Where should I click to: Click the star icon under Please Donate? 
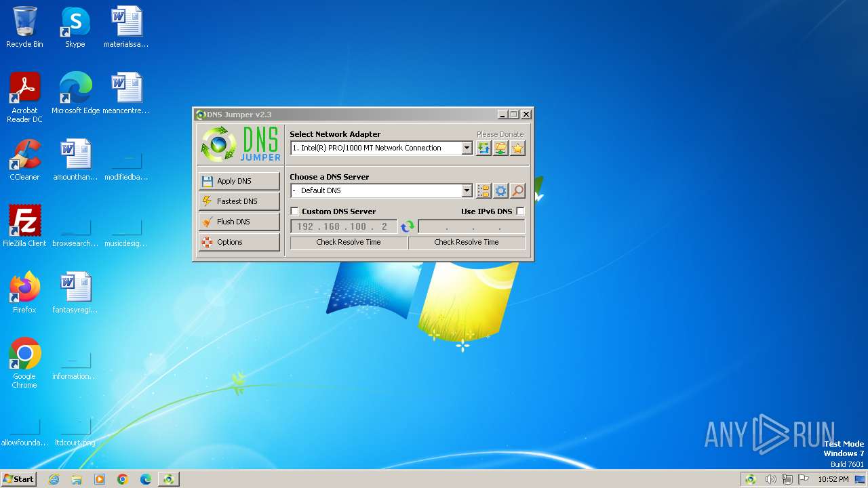tap(517, 148)
